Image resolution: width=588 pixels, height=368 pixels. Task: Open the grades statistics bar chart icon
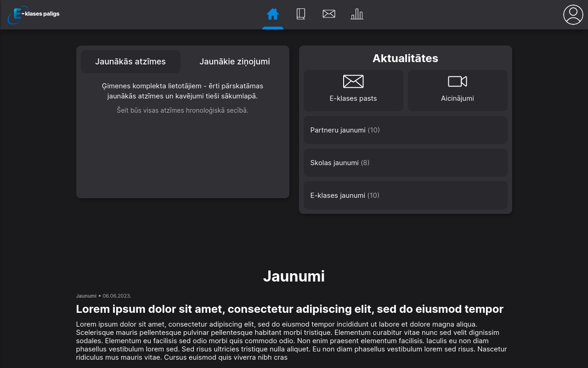[x=357, y=14]
